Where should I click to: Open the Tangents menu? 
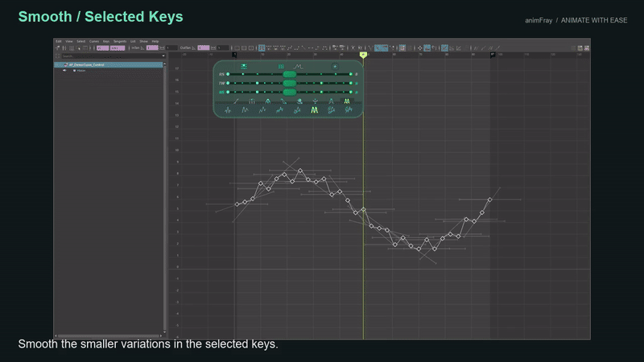[x=120, y=42]
